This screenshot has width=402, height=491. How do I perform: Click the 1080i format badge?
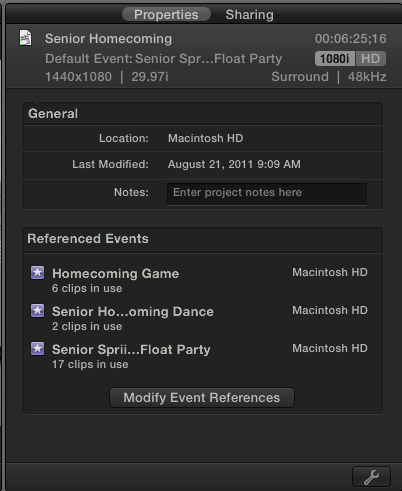[335, 59]
